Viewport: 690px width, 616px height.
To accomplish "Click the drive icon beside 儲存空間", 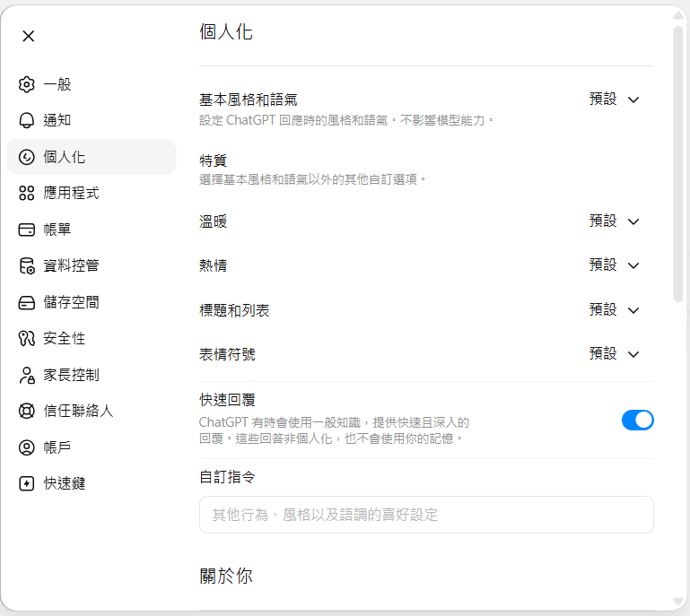I will click(x=26, y=302).
